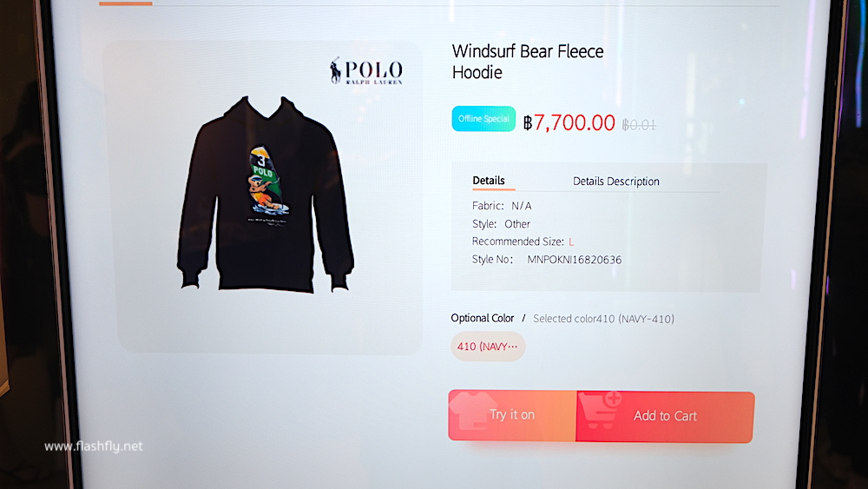868x489 pixels.
Task: Click the recommended size L value
Action: pyautogui.click(x=571, y=241)
